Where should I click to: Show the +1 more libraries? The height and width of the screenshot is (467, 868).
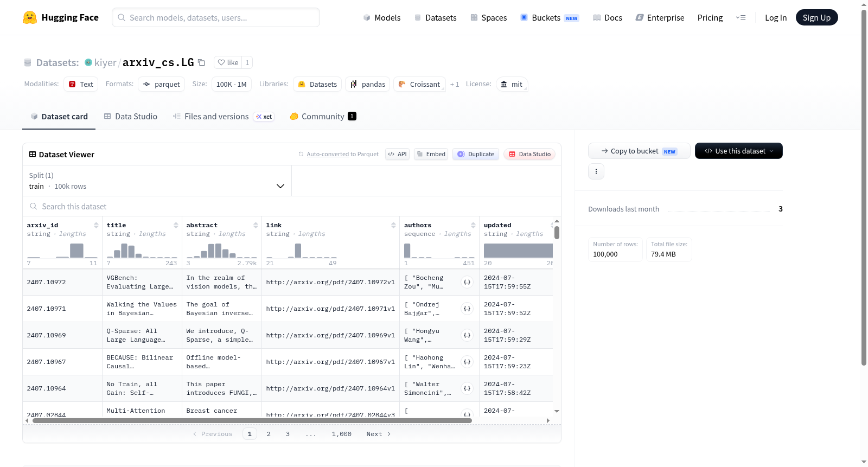point(455,84)
